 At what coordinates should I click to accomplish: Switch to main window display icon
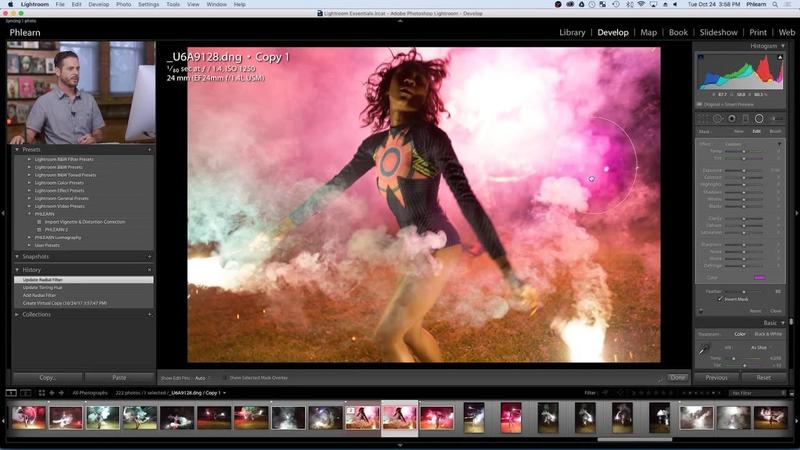coord(11,393)
